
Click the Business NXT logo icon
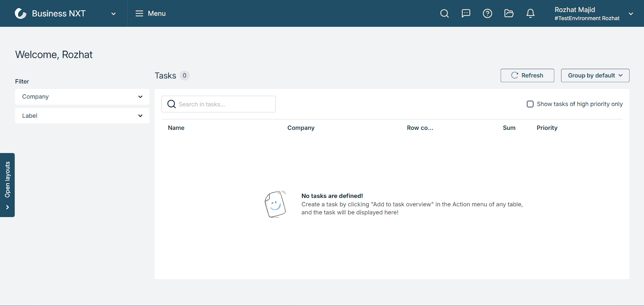[21, 13]
